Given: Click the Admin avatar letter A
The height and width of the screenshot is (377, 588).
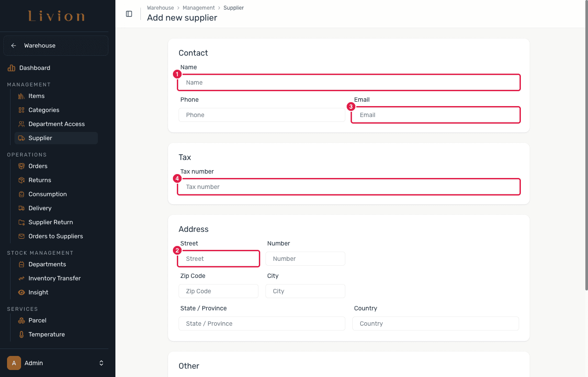Looking at the screenshot, I should point(14,363).
